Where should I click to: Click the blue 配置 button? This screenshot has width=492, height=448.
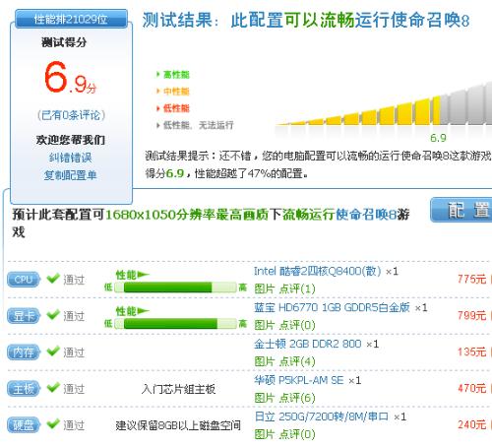click(461, 210)
